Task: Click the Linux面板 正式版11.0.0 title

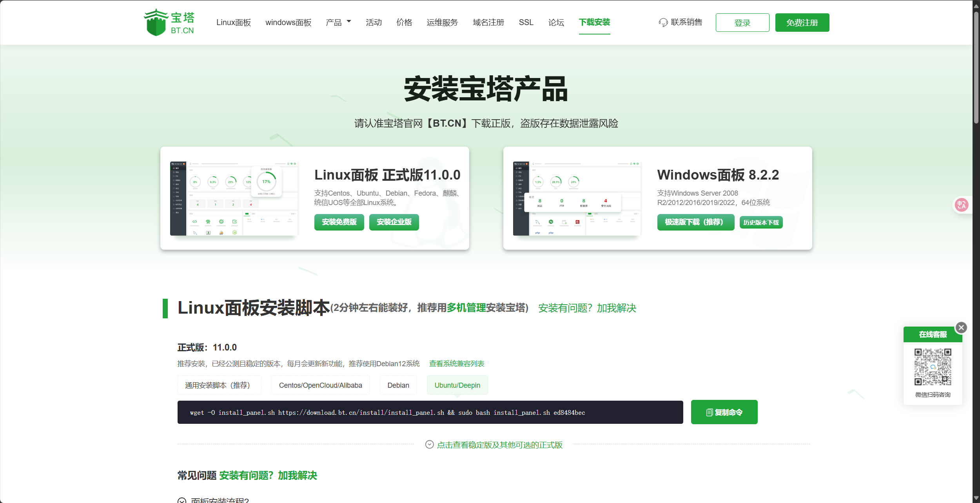Action: [x=387, y=175]
